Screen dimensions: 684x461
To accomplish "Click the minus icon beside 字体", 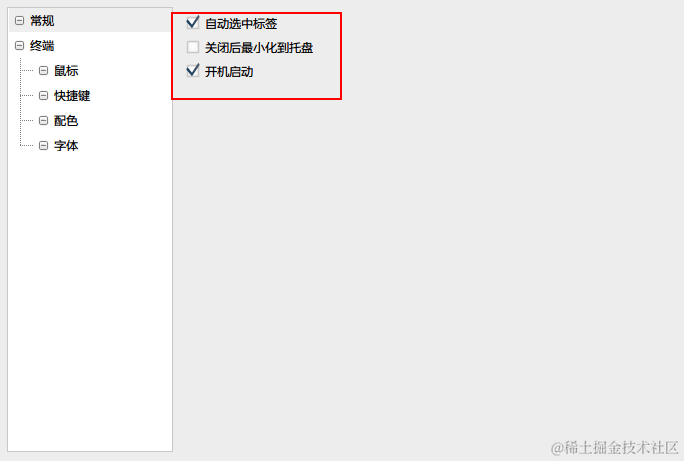I will point(43,145).
